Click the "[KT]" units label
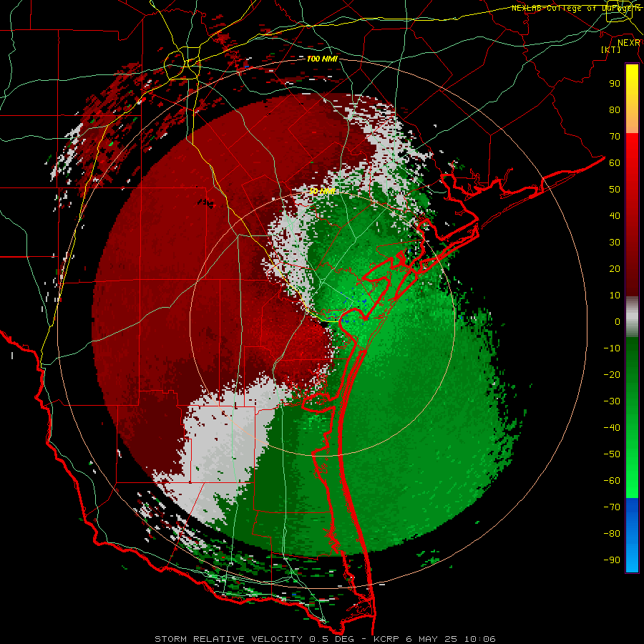Image resolution: width=644 pixels, height=644 pixels. (611, 49)
